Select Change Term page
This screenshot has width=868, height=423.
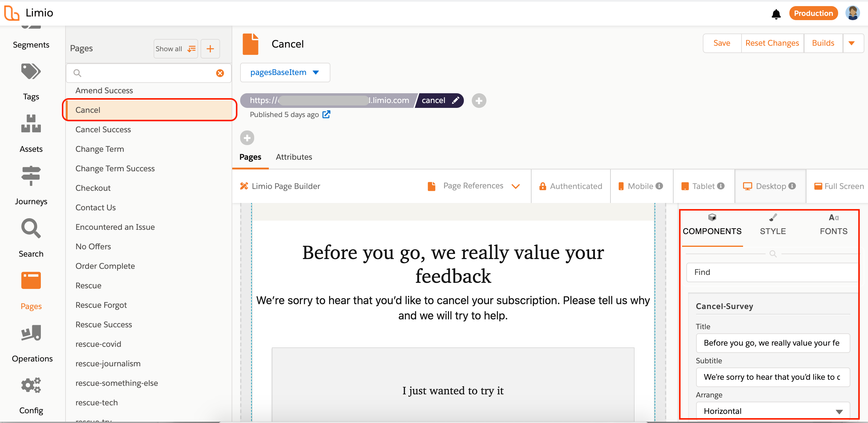coord(149,149)
